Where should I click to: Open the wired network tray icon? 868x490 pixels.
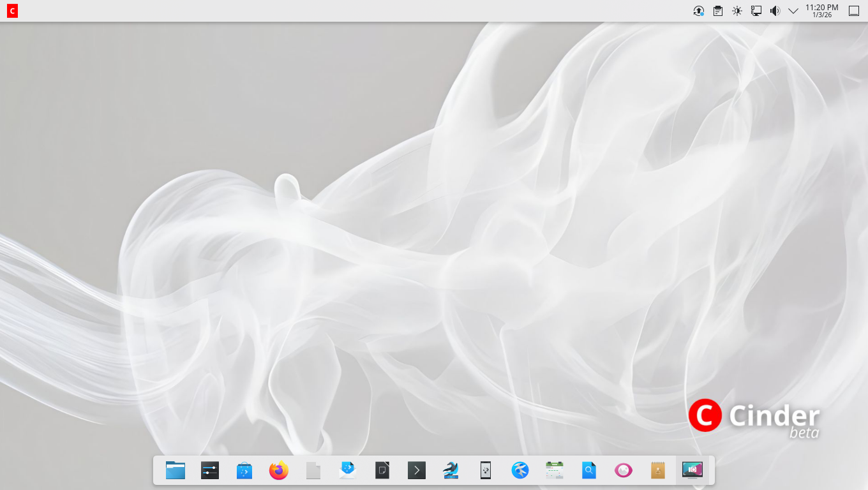click(x=756, y=11)
